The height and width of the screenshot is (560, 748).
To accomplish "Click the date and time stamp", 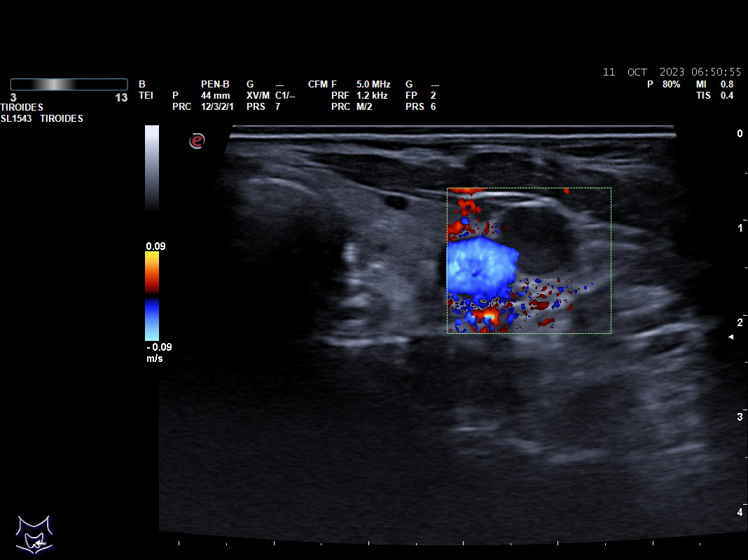I will tap(672, 72).
